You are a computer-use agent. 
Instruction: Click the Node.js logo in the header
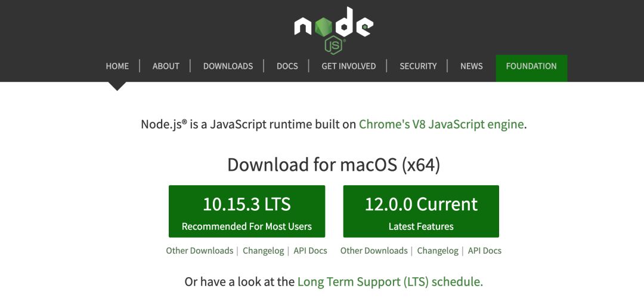click(333, 30)
